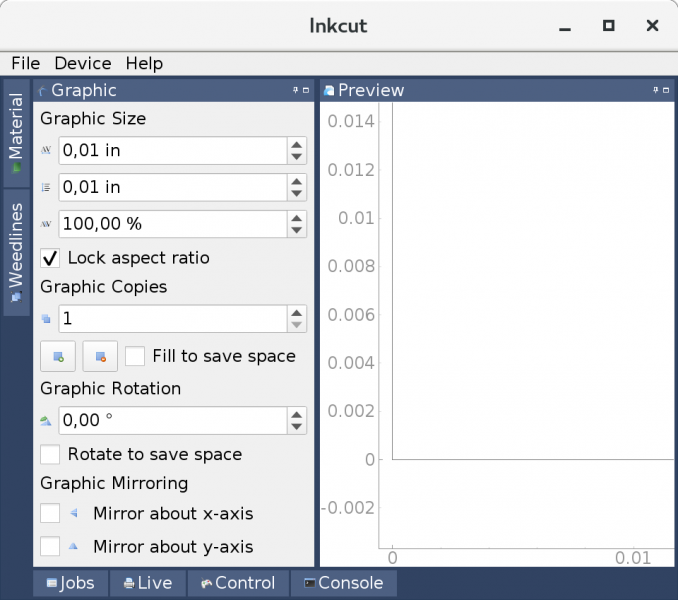Enable Fill to save space
The height and width of the screenshot is (600, 678).
135,356
